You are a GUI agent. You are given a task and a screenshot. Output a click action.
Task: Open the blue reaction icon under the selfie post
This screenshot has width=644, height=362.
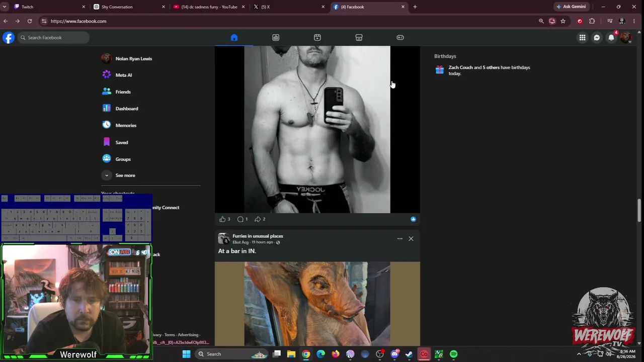point(413,219)
